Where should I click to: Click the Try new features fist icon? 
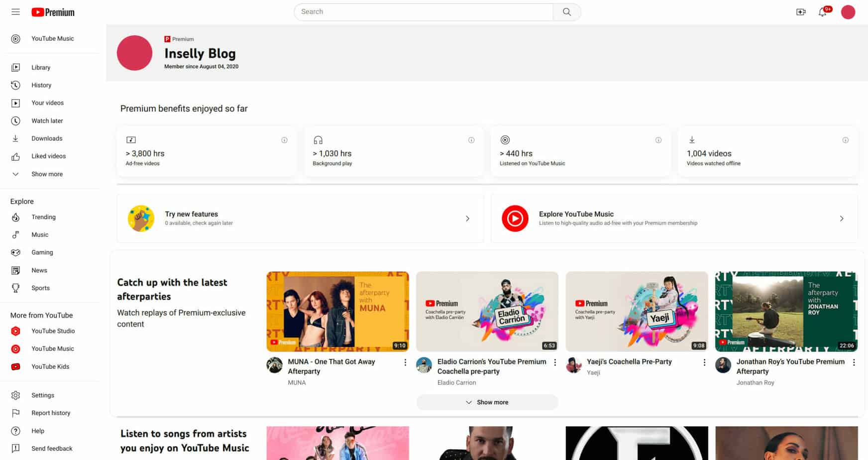pos(141,219)
